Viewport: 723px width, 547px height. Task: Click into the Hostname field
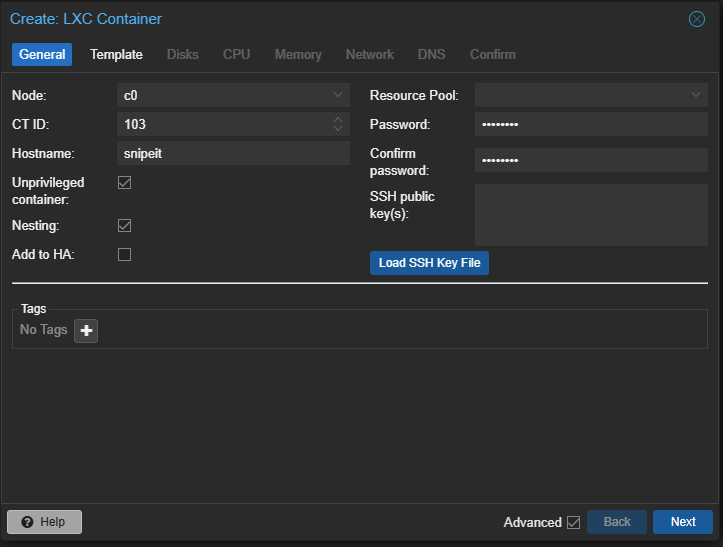pos(233,153)
